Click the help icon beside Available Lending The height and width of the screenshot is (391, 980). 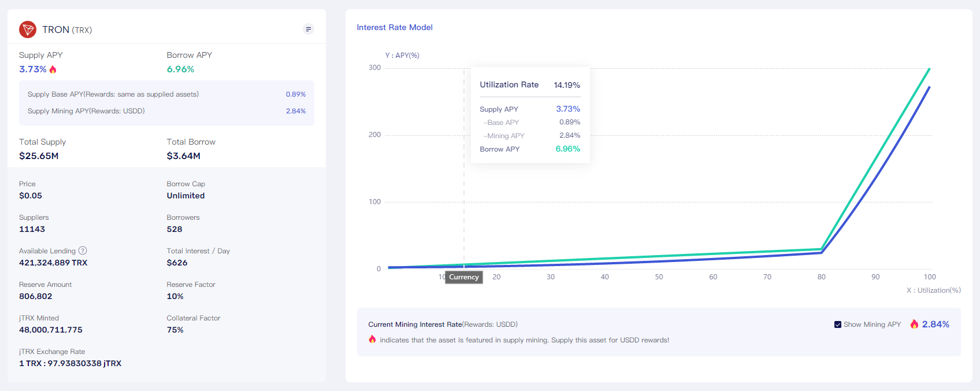click(x=83, y=250)
